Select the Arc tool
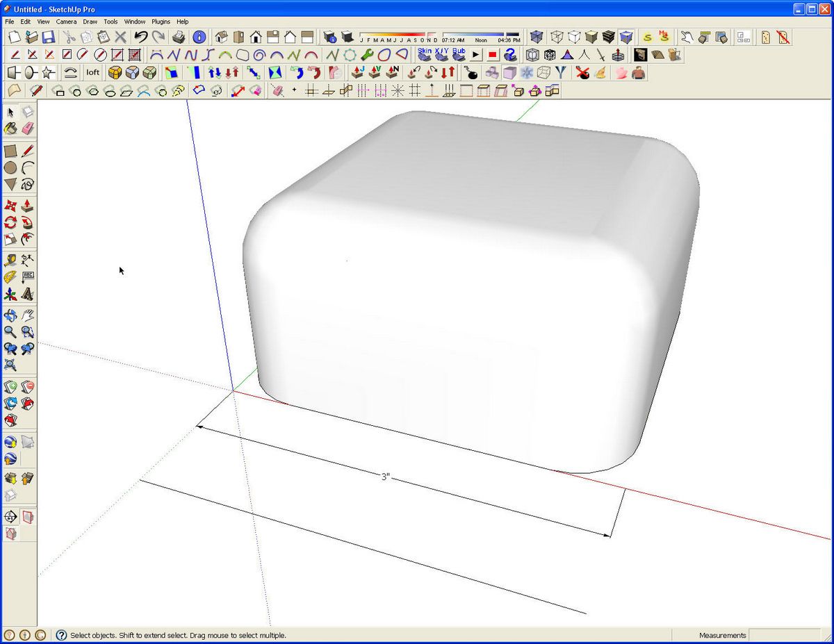The width and height of the screenshot is (834, 644). pyautogui.click(x=28, y=167)
